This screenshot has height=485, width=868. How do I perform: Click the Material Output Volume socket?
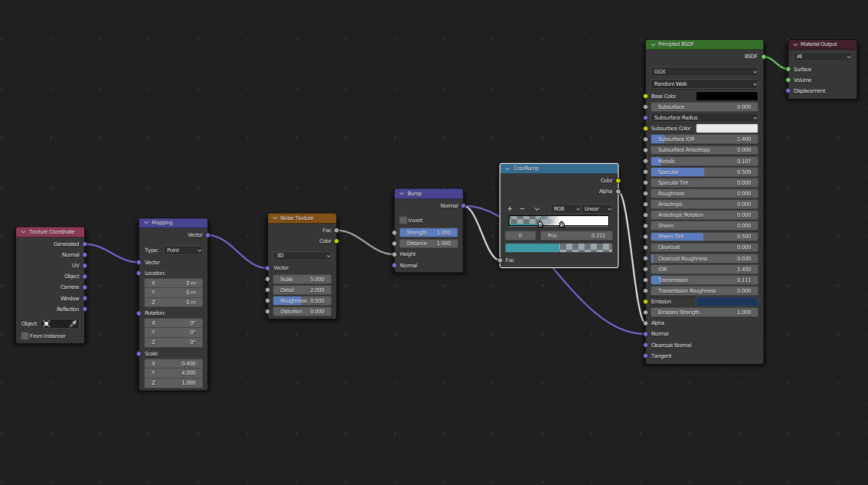click(788, 80)
